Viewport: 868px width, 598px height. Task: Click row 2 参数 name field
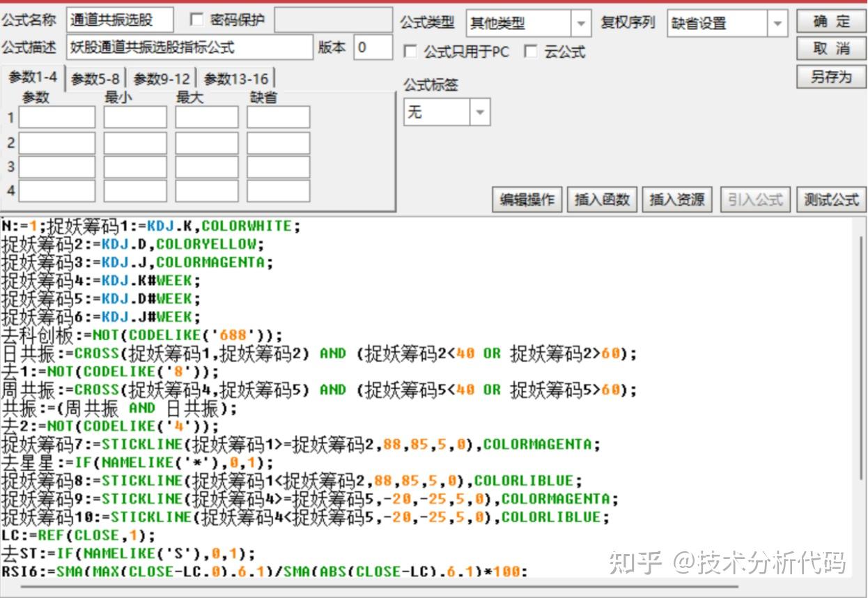click(x=57, y=143)
